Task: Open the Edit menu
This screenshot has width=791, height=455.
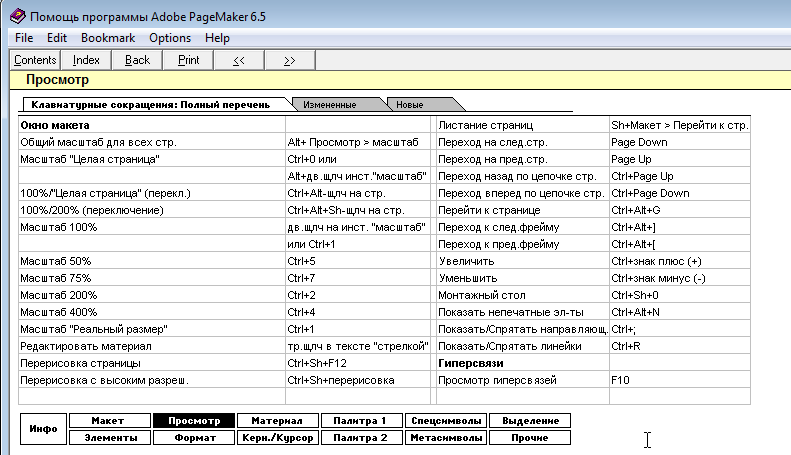Action: tap(57, 38)
